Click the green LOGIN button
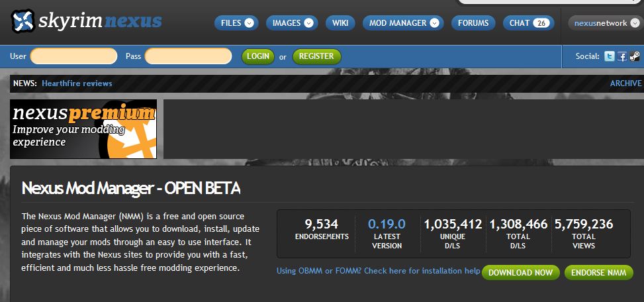 pos(258,56)
